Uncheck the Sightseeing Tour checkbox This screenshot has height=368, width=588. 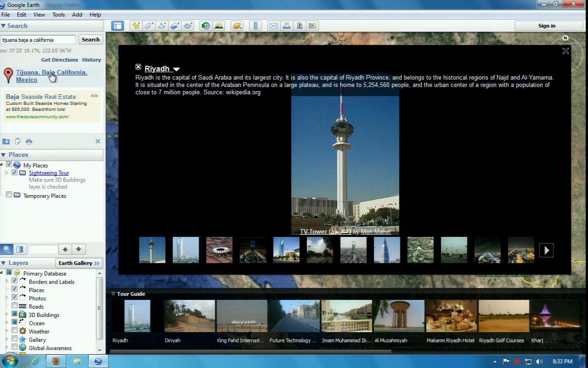pyautogui.click(x=15, y=173)
